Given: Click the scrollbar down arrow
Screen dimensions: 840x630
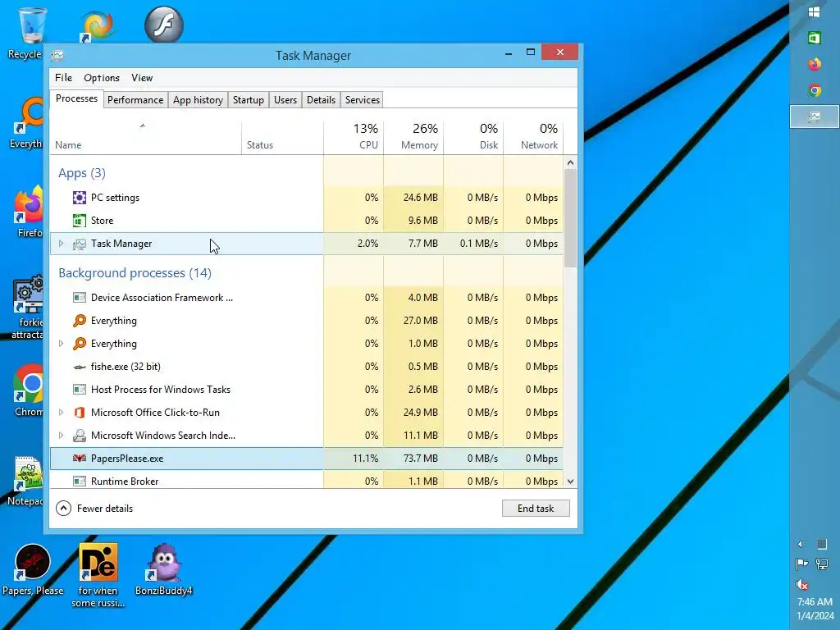Looking at the screenshot, I should (571, 482).
